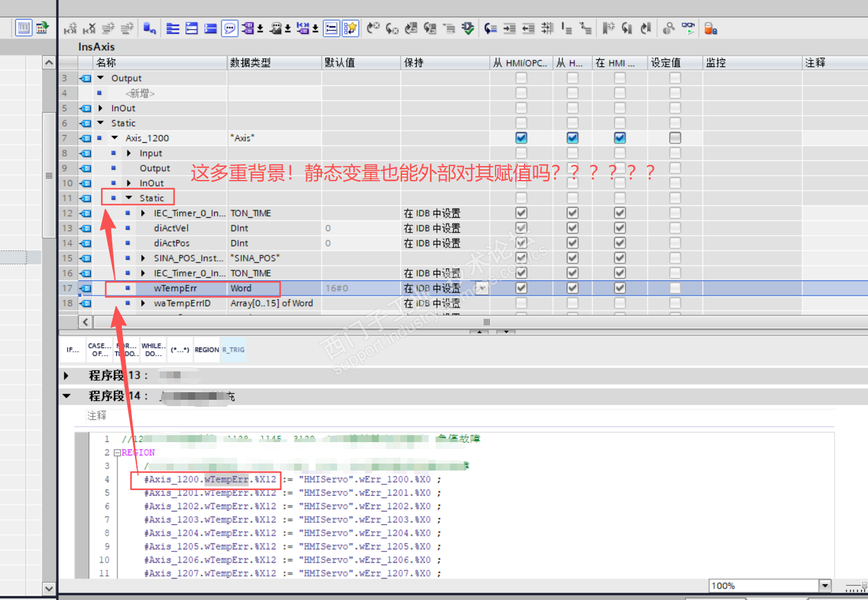Viewport: 868px width, 600px height.
Task: Click the table export icon with green arrow
Action: pos(42,28)
